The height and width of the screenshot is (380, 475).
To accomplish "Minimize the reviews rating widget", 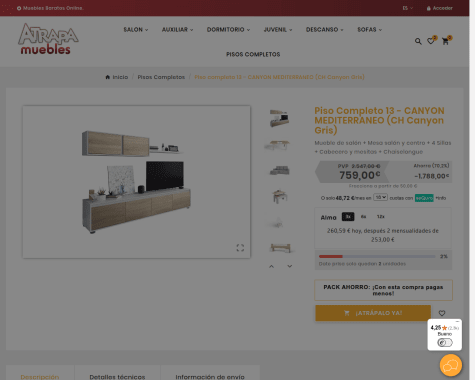I will tap(457, 321).
